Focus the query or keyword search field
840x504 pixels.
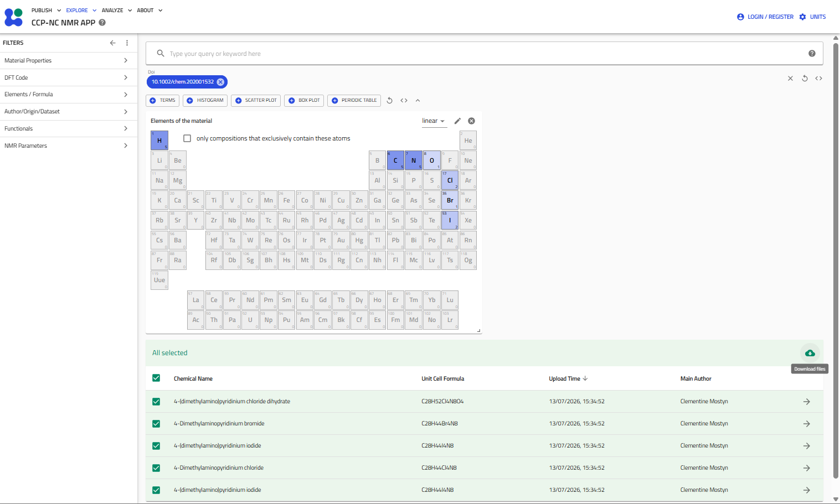pos(485,54)
